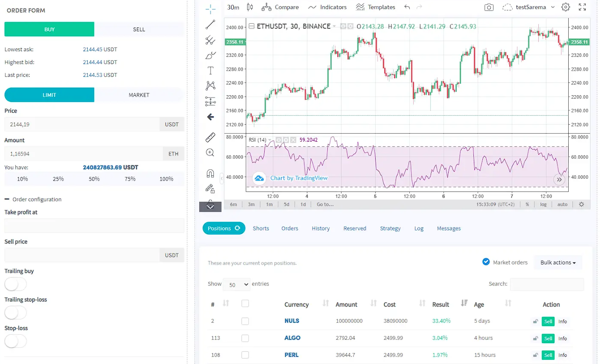Viewport: 600px width, 364px height.
Task: Set amount to 50% of balance
Action: pyautogui.click(x=94, y=179)
